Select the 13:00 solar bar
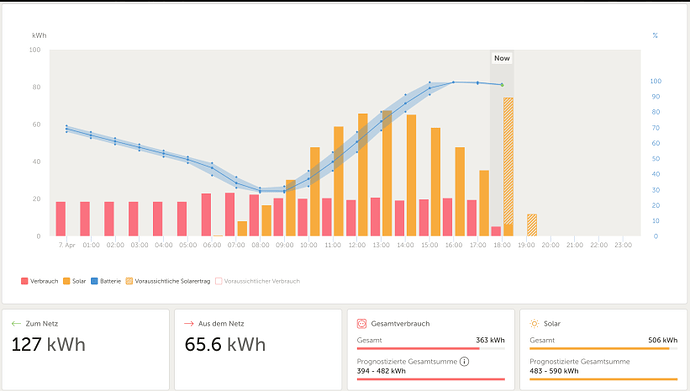The image size is (690, 391). pyautogui.click(x=387, y=173)
